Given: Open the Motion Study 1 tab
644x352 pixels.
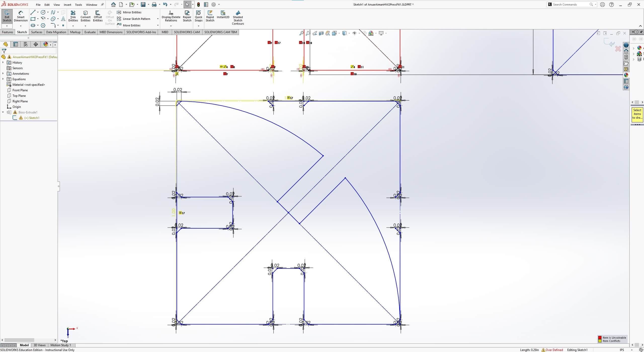Looking at the screenshot, I should (61, 345).
